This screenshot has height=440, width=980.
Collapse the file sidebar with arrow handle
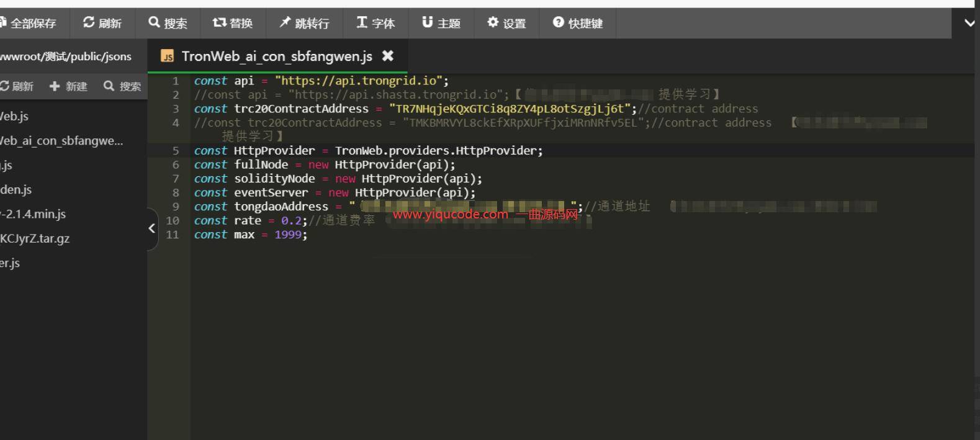151,228
